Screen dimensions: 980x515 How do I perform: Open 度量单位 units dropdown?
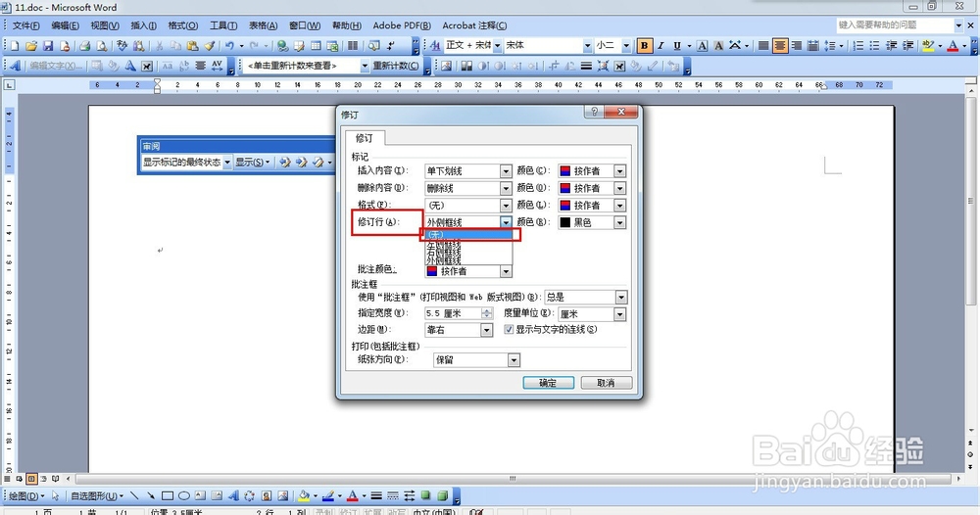coord(619,314)
